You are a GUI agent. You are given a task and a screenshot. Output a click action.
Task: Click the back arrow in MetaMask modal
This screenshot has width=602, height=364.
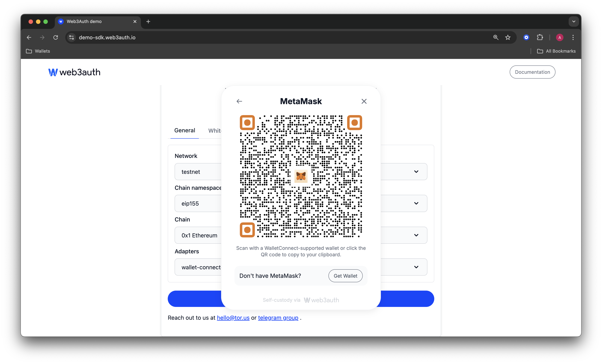tap(239, 101)
